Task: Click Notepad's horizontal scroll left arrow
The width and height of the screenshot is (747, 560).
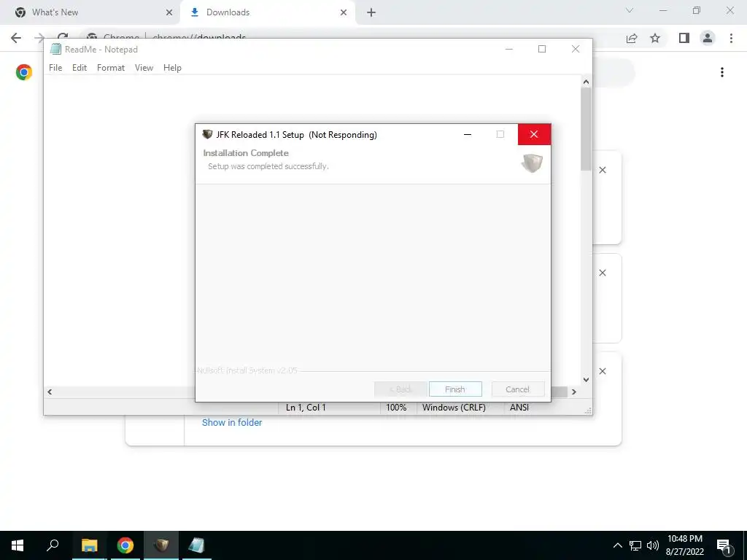Action: (x=50, y=392)
